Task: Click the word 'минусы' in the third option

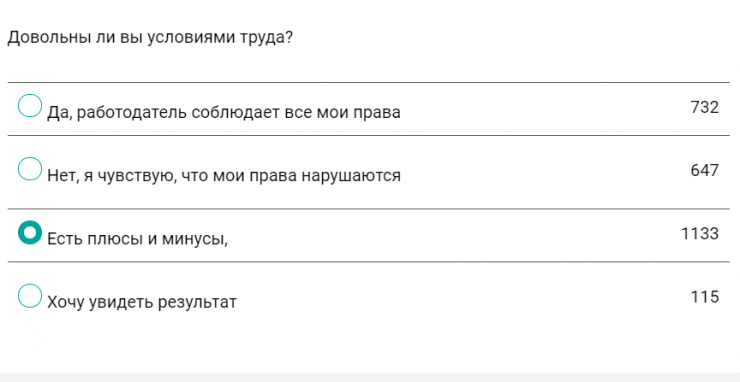Action: click(x=194, y=240)
